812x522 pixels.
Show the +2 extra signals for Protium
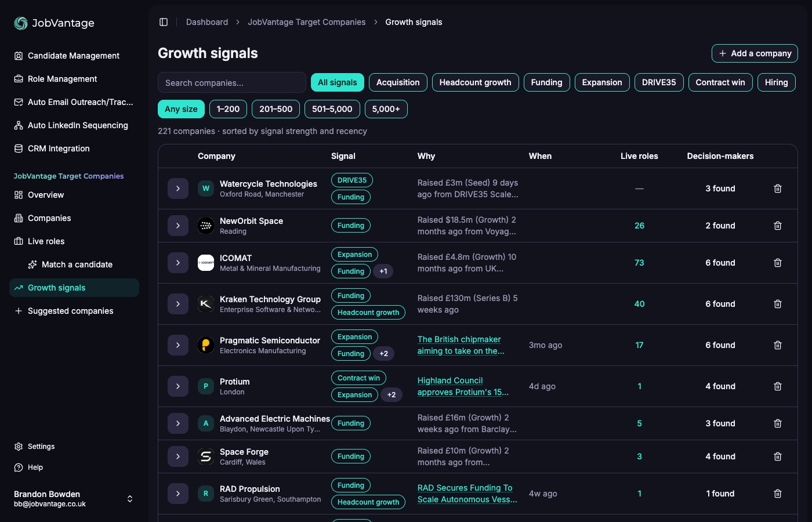tap(391, 395)
